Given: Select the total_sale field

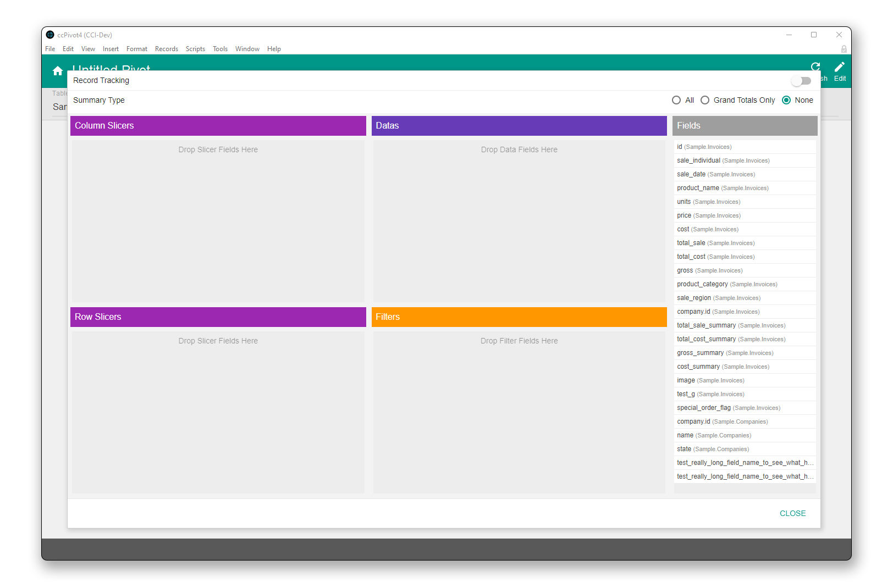Looking at the screenshot, I should click(745, 243).
